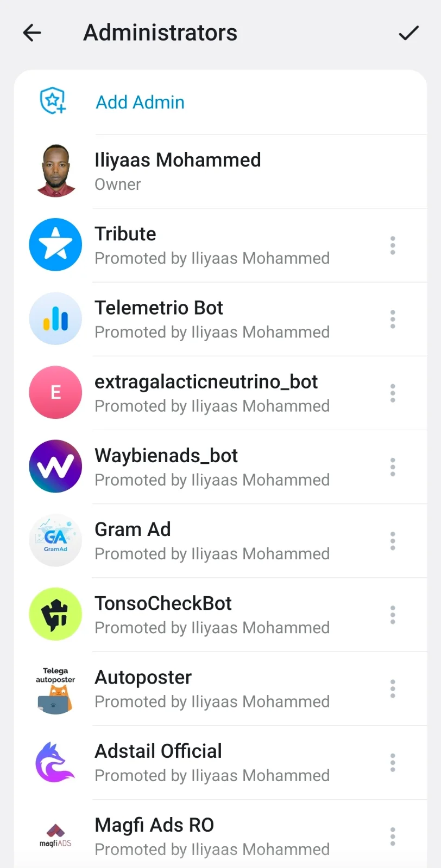Open Magfi Ads RO's three-dot menu
This screenshot has width=441, height=868.
tap(393, 837)
